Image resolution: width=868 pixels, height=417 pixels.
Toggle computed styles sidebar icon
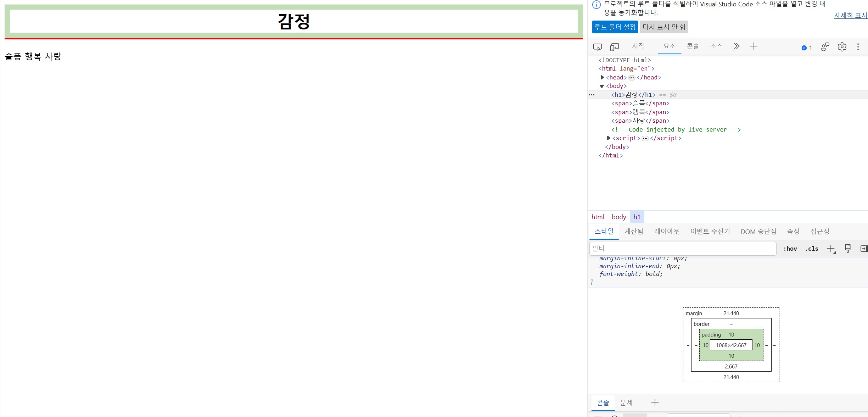(x=864, y=249)
